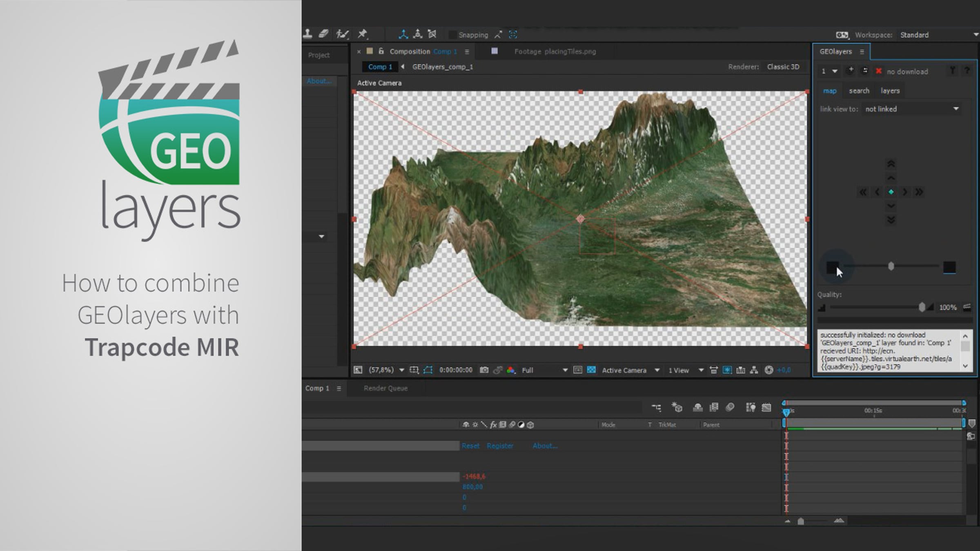Pan map right with single arrow
980x551 pixels.
pos(905,192)
